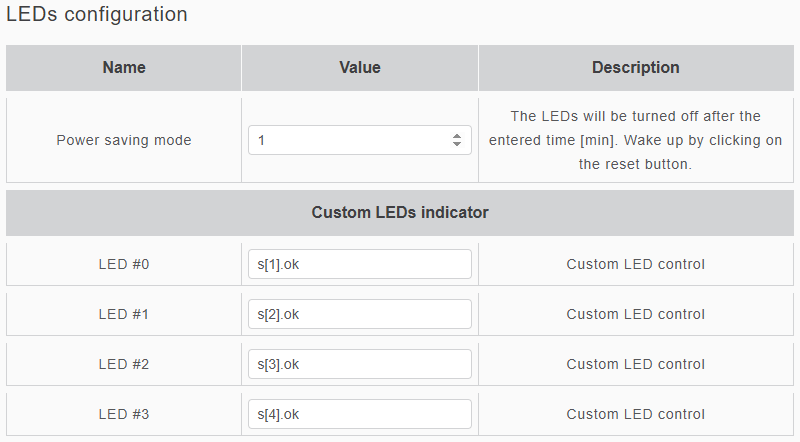Click the power saving mode description text

[x=636, y=140]
